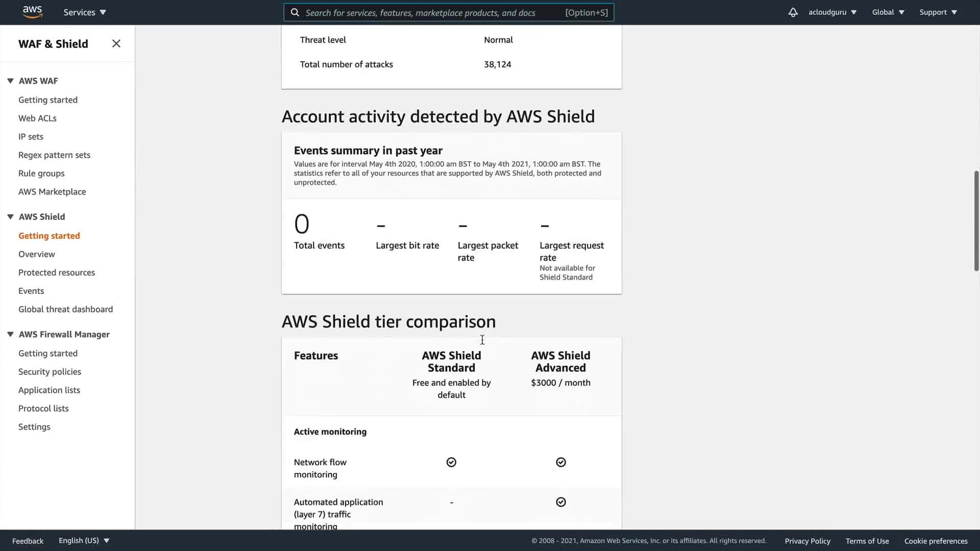The image size is (980, 551).
Task: Click the AWS search input field
Action: click(434, 13)
